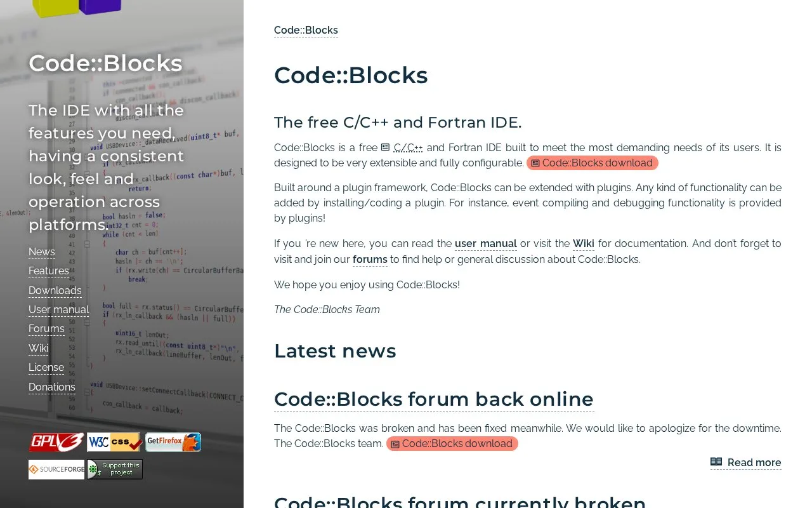Go to Features in the sidebar
812x508 pixels.
[x=49, y=271]
